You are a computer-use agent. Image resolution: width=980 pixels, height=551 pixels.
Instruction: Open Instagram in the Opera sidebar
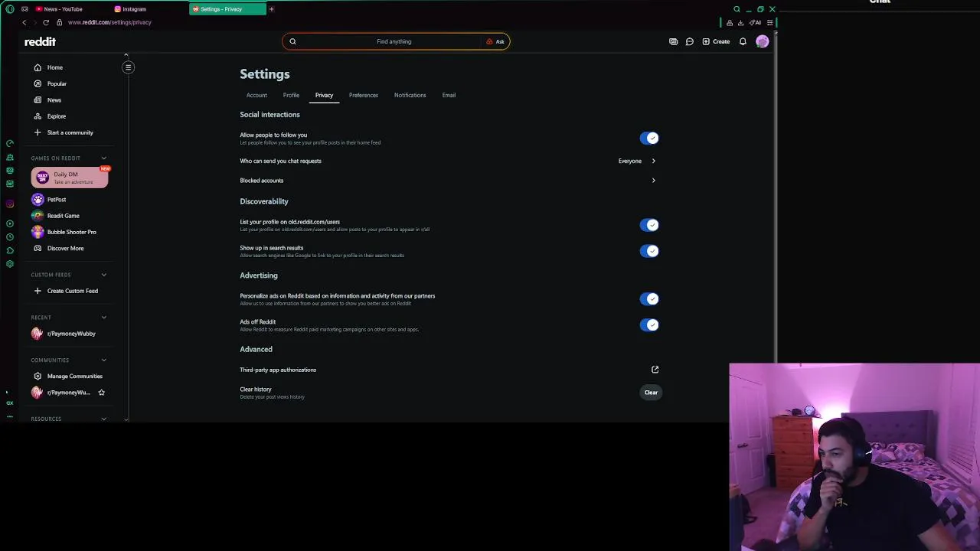click(x=10, y=204)
